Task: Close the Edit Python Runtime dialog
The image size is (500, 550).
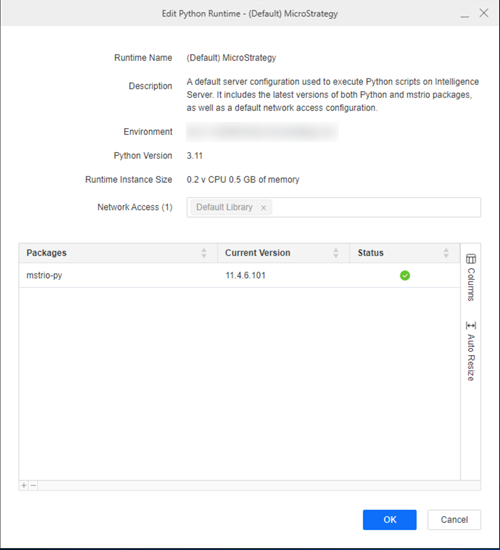Action: pyautogui.click(x=484, y=13)
